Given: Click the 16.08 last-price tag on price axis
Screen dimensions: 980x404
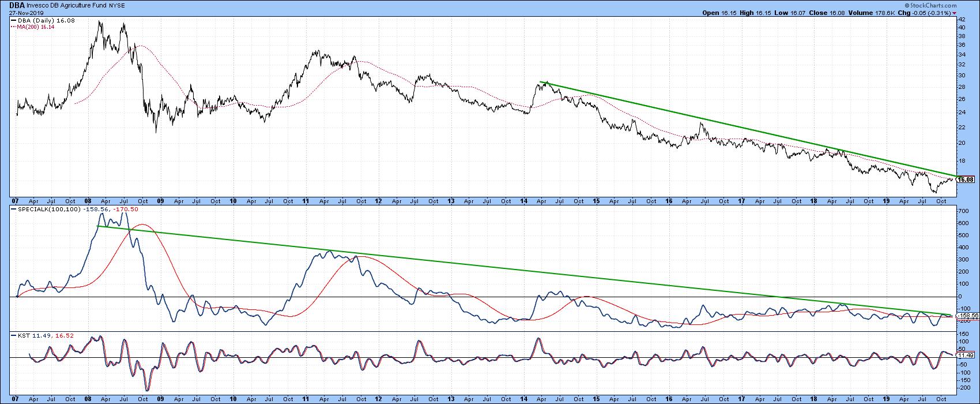Looking at the screenshot, I should (966, 179).
